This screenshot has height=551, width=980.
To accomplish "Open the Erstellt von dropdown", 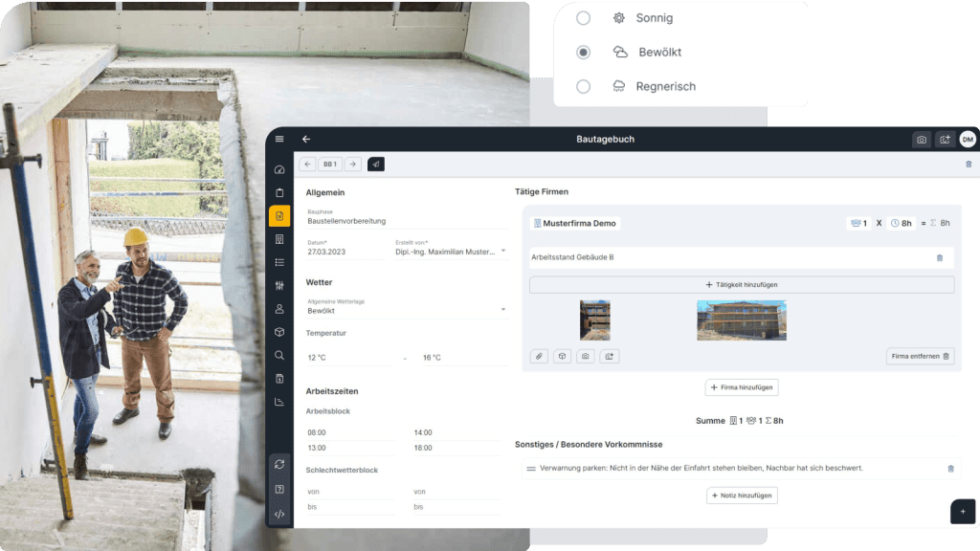I will (503, 251).
